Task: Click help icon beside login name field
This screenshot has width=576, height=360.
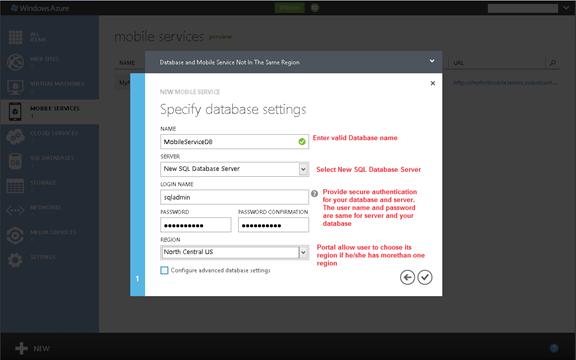Action: pyautogui.click(x=314, y=194)
